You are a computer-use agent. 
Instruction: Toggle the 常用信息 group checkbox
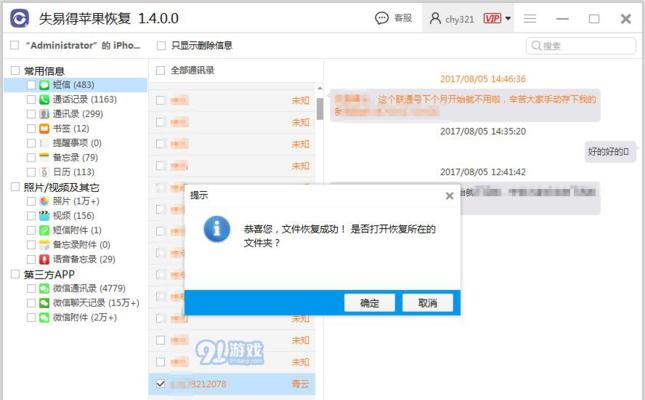pos(15,70)
